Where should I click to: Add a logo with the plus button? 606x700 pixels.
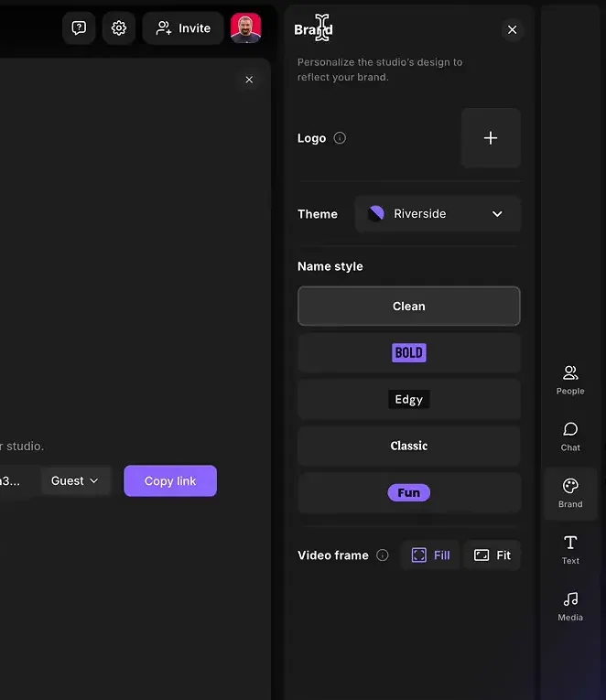pyautogui.click(x=491, y=138)
